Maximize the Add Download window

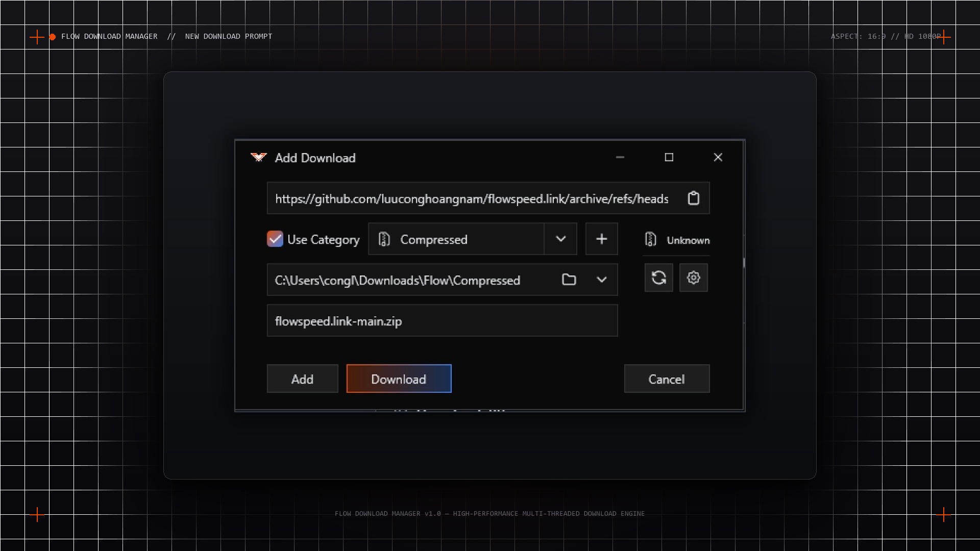[x=669, y=157]
